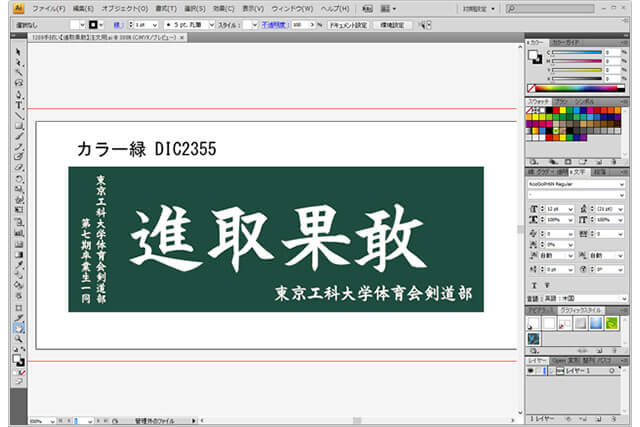Open the 言語 language dropdown
The height and width of the screenshot is (427, 640).
(x=624, y=299)
